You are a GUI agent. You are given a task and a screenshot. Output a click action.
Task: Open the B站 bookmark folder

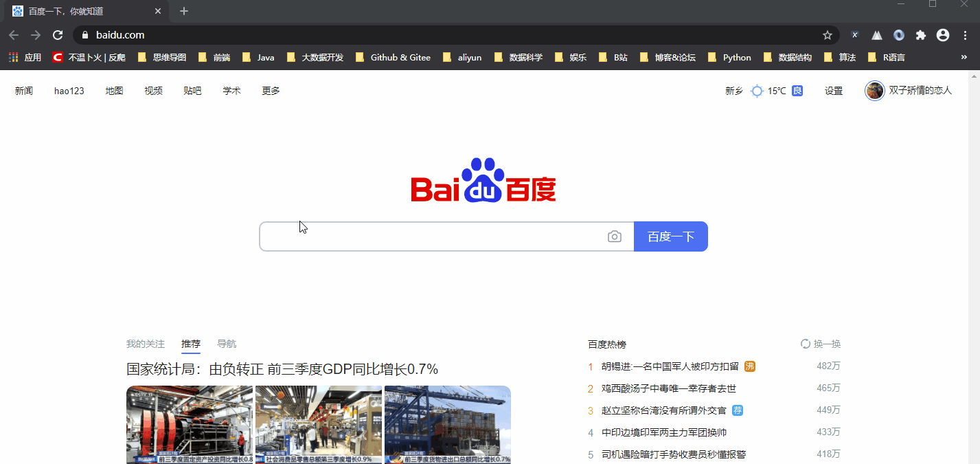613,58
